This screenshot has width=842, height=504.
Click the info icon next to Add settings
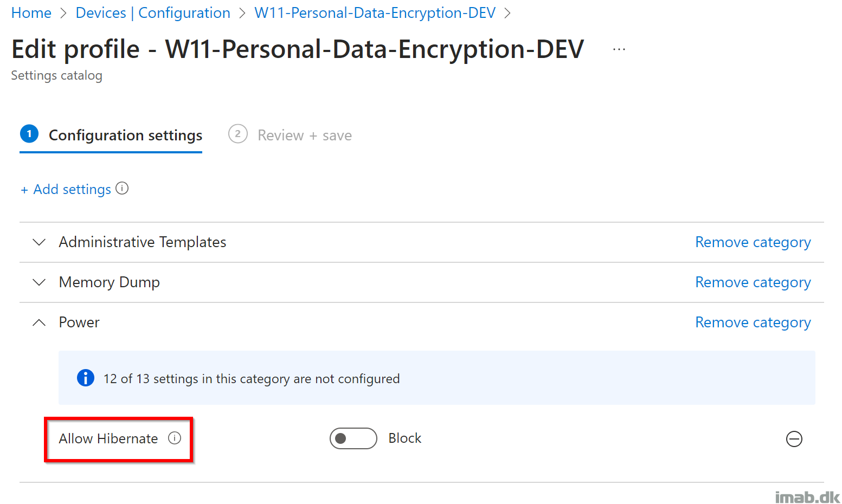click(122, 189)
